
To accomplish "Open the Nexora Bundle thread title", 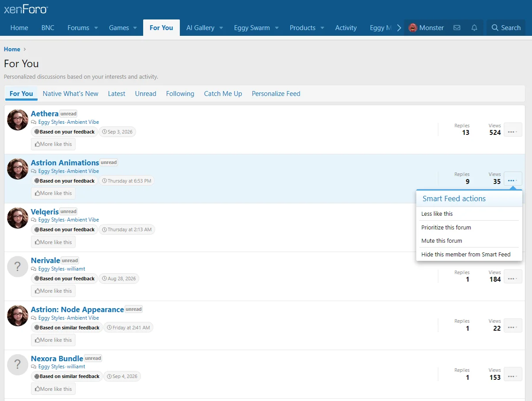I will (57, 359).
